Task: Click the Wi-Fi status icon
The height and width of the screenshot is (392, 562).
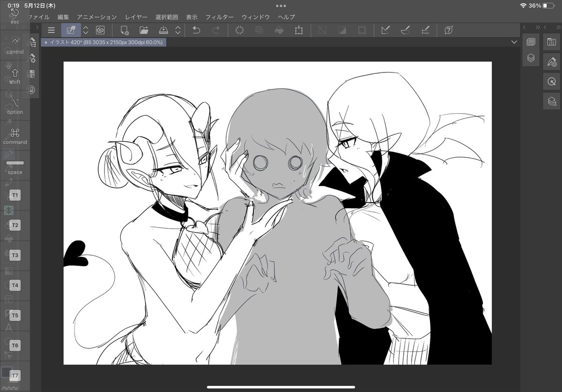Action: [x=523, y=6]
